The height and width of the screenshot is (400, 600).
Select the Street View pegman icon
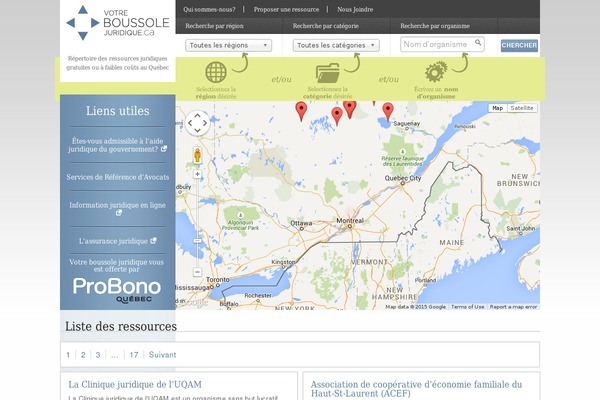point(197,155)
